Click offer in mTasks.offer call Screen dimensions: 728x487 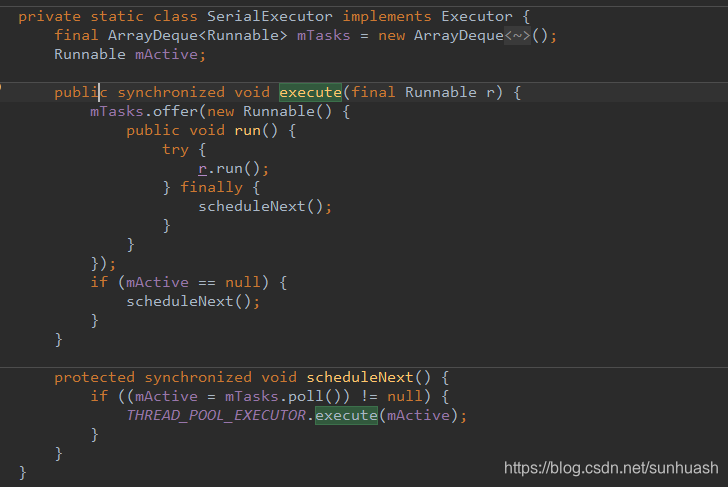point(176,111)
